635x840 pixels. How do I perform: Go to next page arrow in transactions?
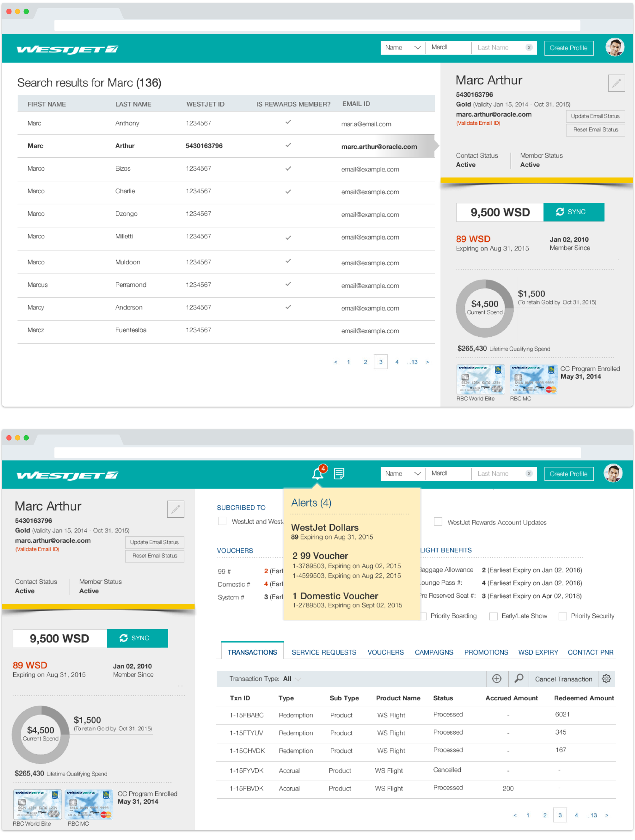pyautogui.click(x=607, y=815)
